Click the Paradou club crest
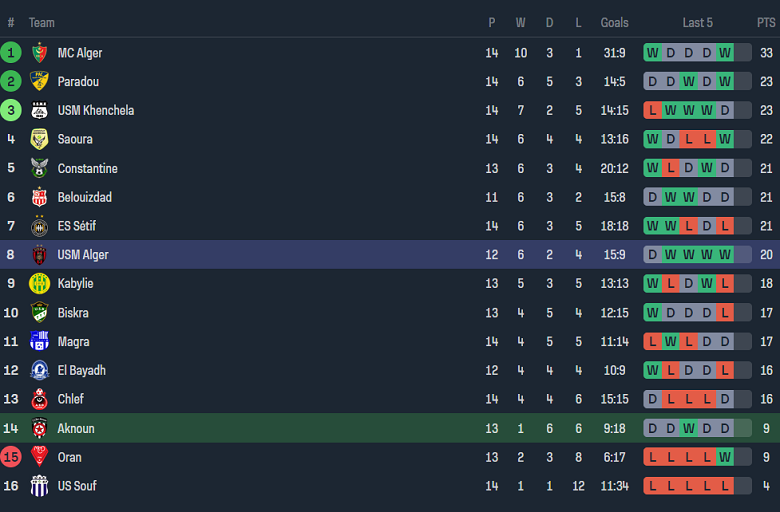The height and width of the screenshot is (512, 780). [39, 82]
